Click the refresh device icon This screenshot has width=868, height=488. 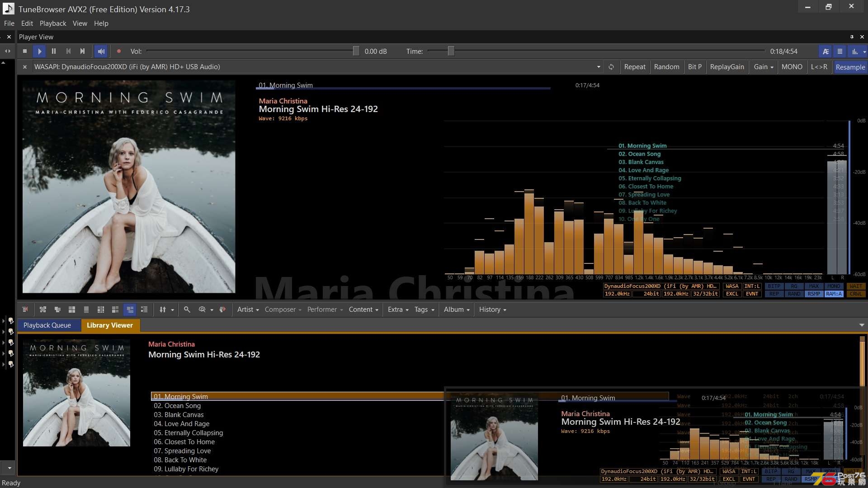pos(611,67)
